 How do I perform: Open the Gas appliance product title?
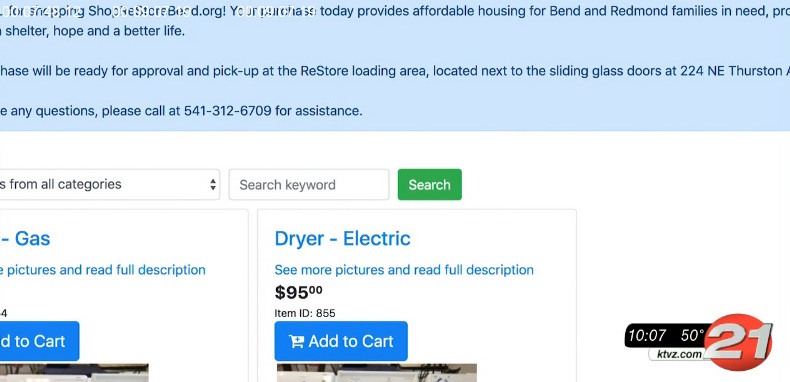[25, 238]
